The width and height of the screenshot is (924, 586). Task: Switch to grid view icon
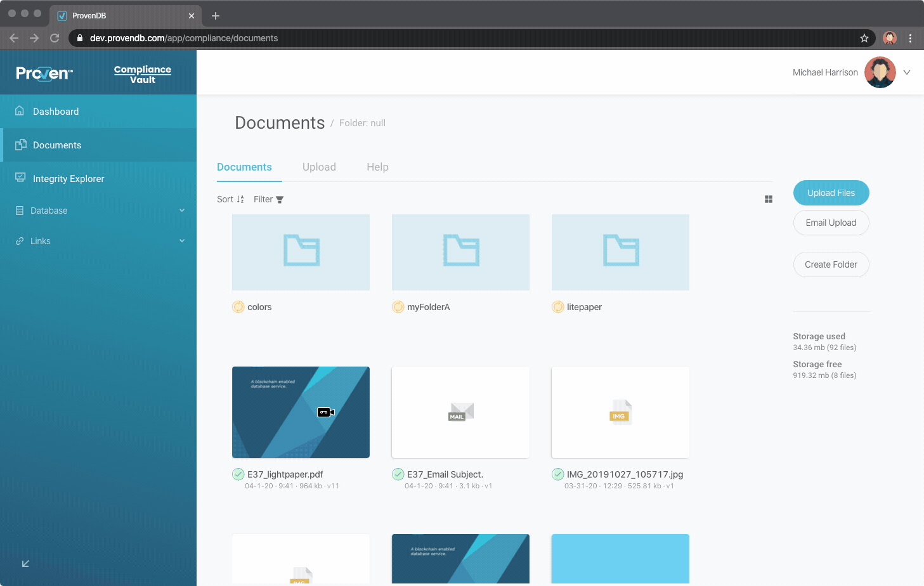pos(769,199)
